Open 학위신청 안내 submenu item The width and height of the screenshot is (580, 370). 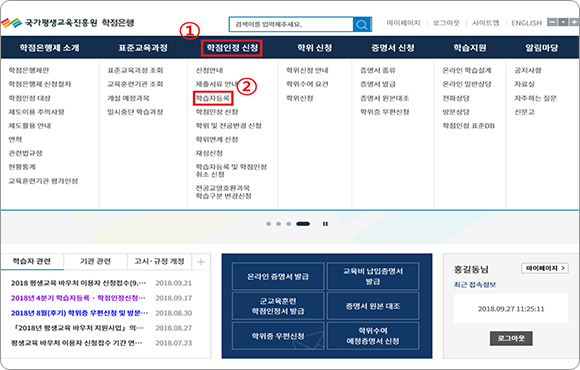(307, 70)
